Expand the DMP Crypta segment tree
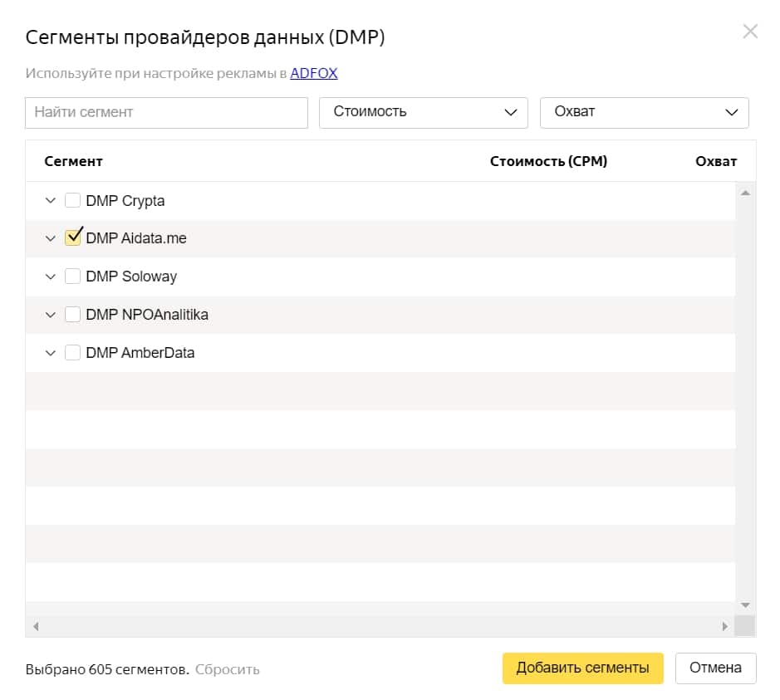 coord(50,200)
